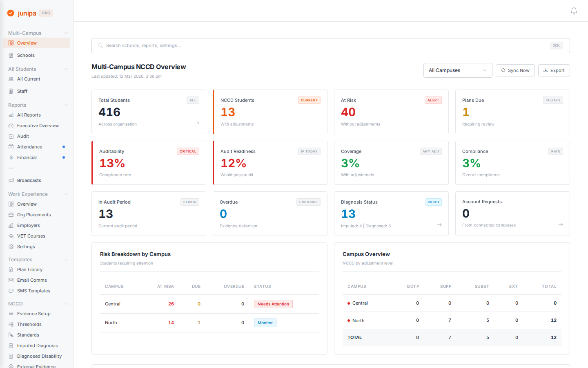Open the All Campuses dropdown
Screen dimensions: 588x368
[x=457, y=70]
